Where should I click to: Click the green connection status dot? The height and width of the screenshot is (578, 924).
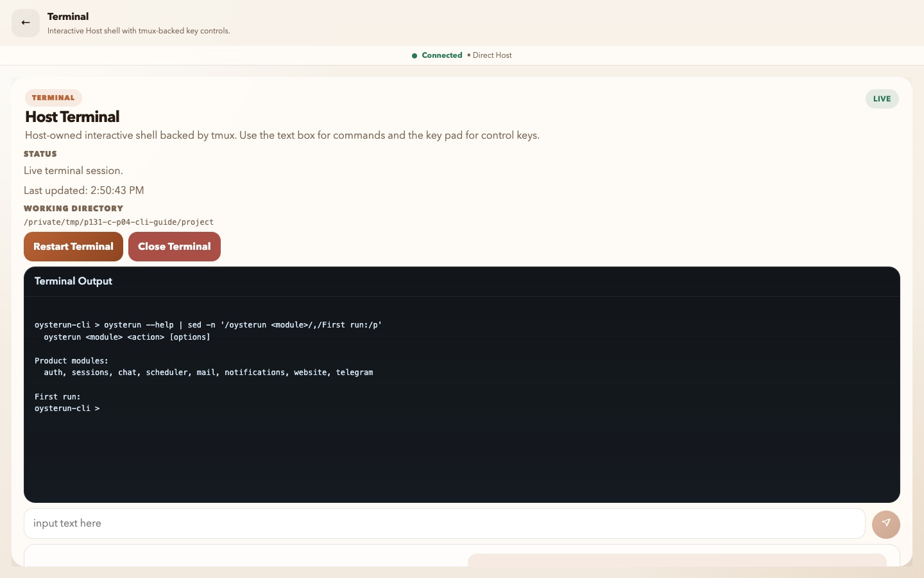click(415, 56)
